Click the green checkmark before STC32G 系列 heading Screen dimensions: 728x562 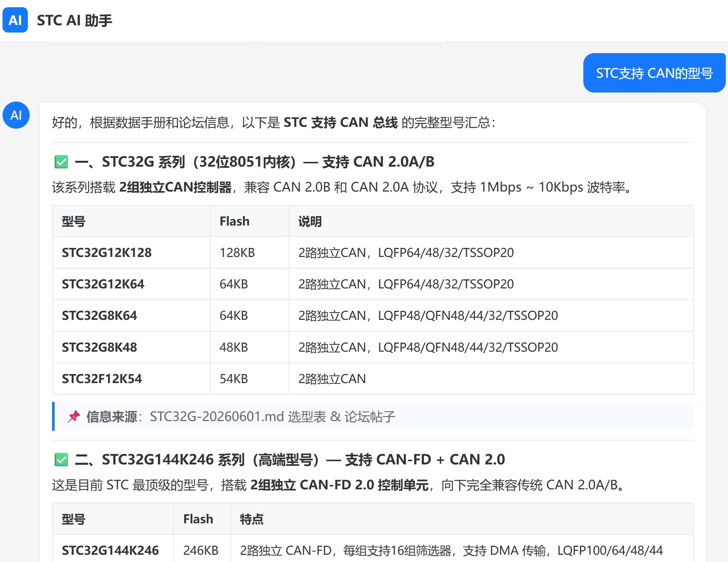tap(61, 162)
